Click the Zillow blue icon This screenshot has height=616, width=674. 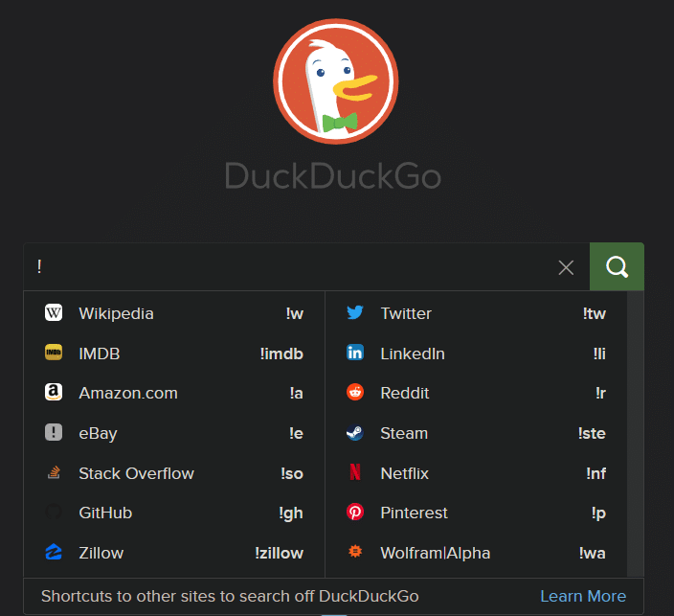[54, 552]
